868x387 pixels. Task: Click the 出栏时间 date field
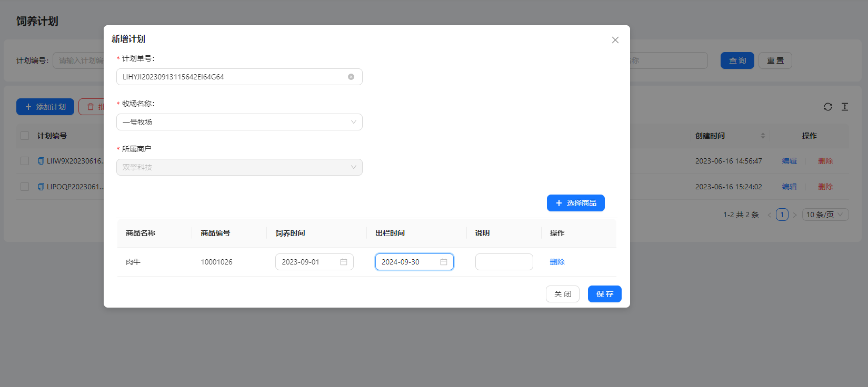tap(414, 262)
